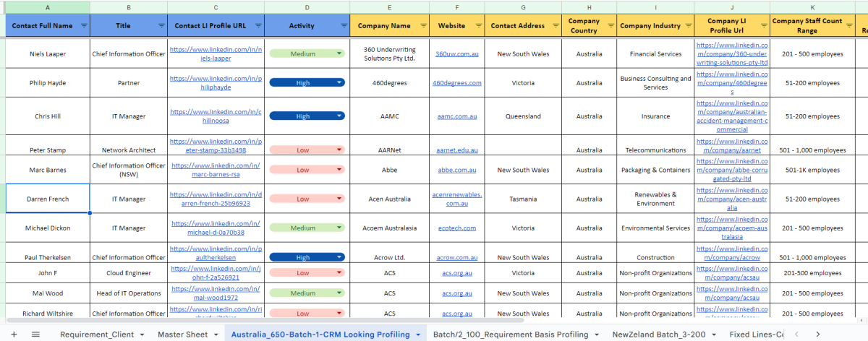Image resolution: width=868 pixels, height=341 pixels.
Task: Select the Darren French cell
Action: pyautogui.click(x=48, y=199)
